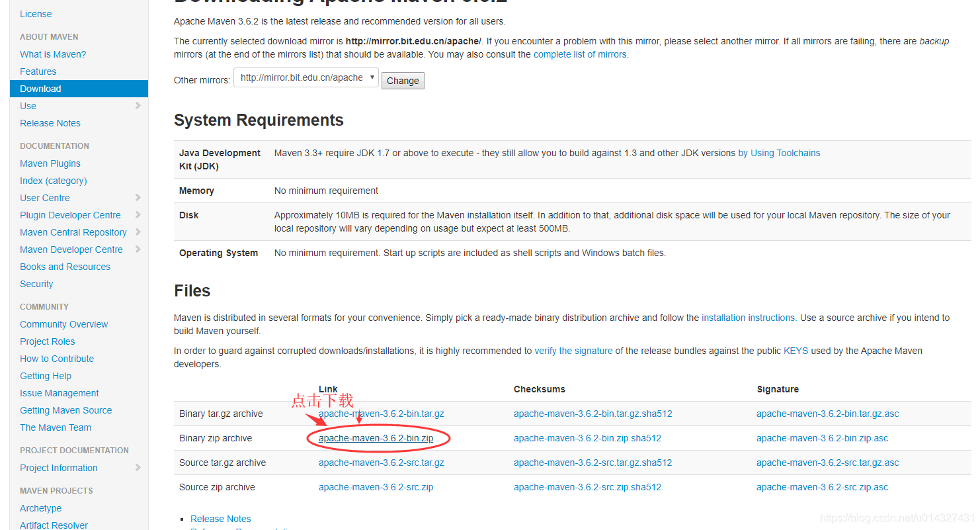Open Plugin Developer Centre
This screenshot has height=530, width=980.
click(x=70, y=215)
